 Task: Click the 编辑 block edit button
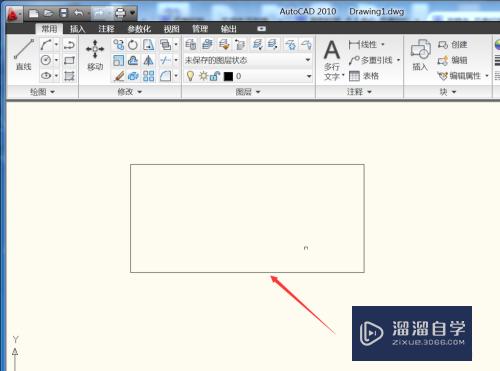pyautogui.click(x=452, y=60)
